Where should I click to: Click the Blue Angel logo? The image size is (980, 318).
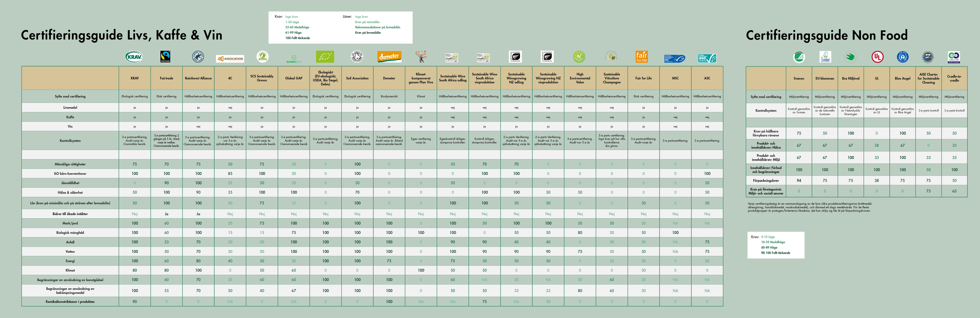point(902,57)
